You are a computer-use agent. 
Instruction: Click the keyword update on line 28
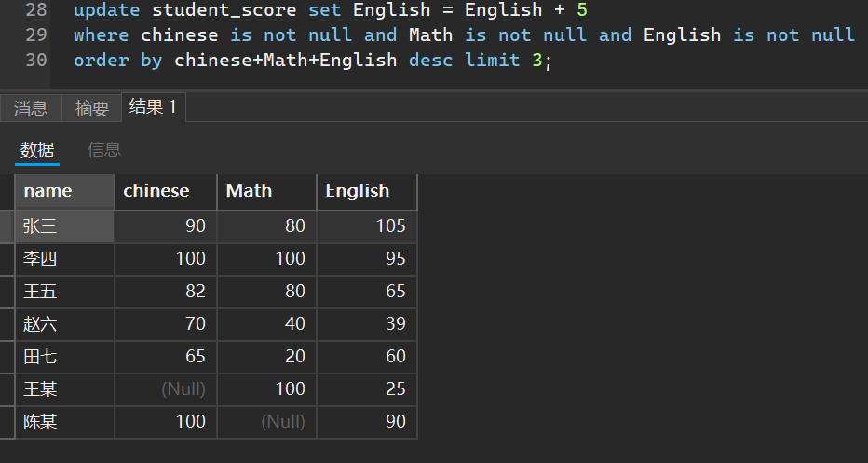tap(107, 10)
